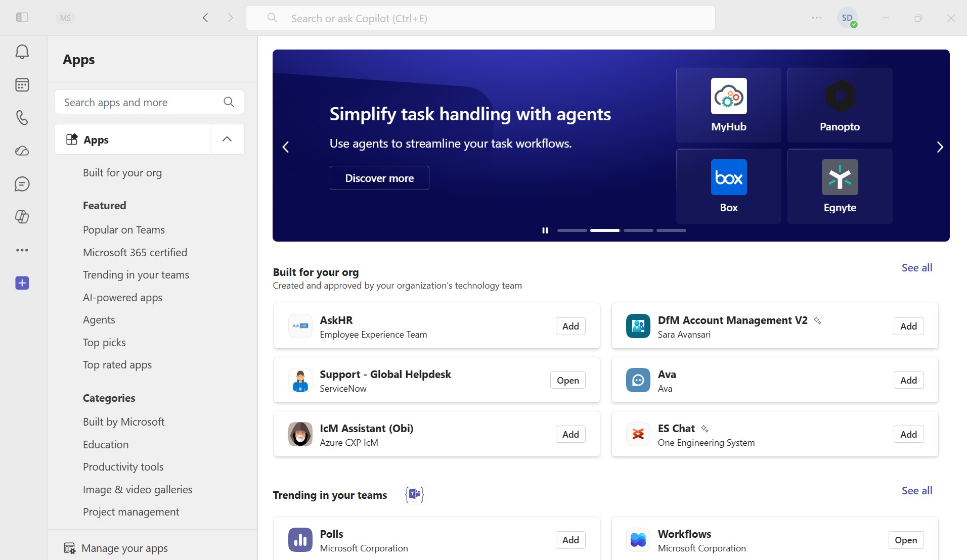Select Agents in the sidebar
The image size is (967, 560).
tap(99, 320)
